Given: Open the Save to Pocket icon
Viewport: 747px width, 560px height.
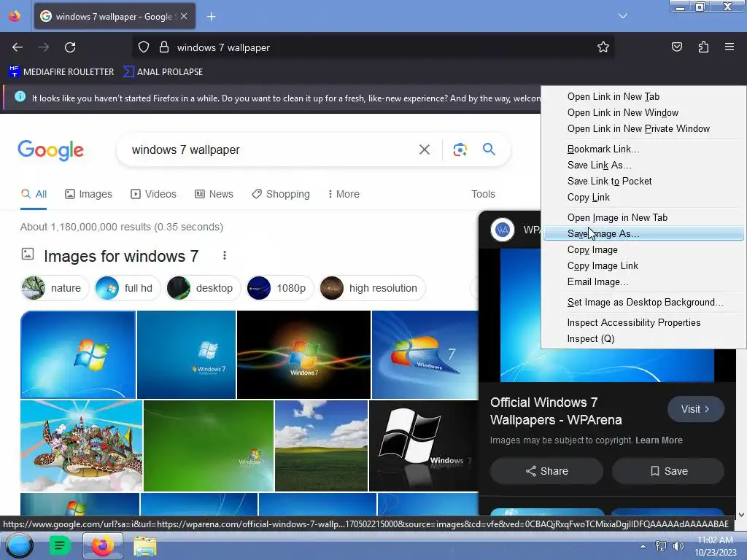Looking at the screenshot, I should pyautogui.click(x=676, y=47).
